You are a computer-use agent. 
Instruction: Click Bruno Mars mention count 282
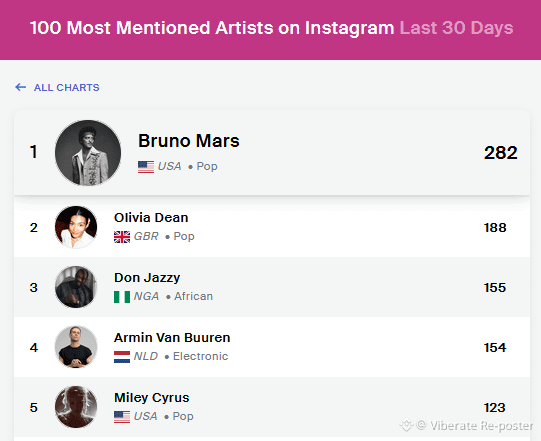click(501, 153)
